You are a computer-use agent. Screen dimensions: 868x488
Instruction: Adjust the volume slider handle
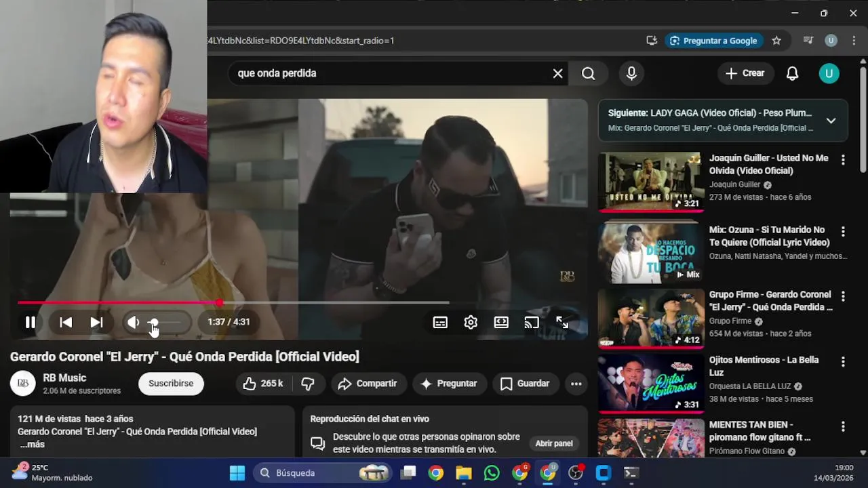[154, 323]
